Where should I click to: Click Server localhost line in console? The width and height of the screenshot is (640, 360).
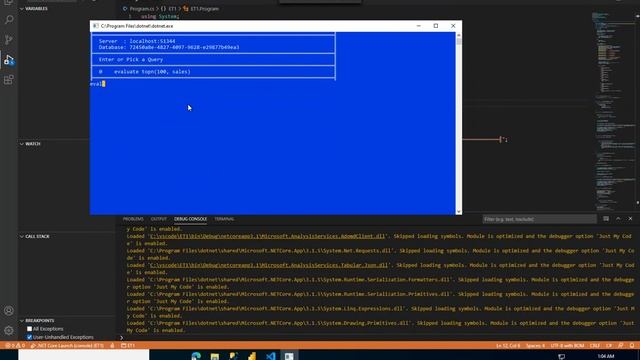[x=137, y=41]
